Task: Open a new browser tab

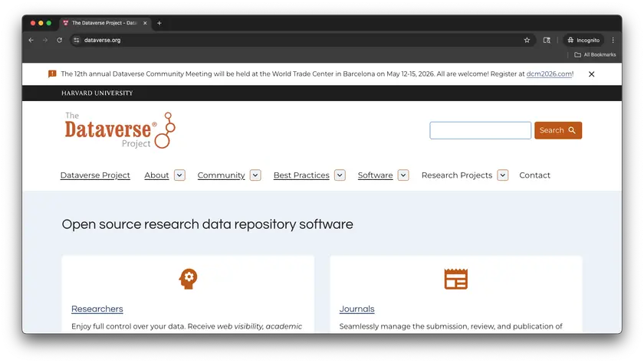Action: tap(159, 23)
